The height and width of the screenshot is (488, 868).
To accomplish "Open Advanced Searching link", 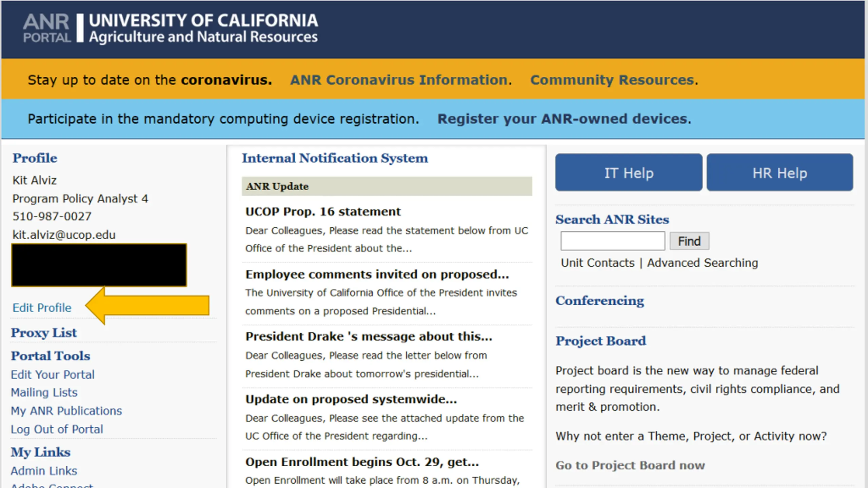I will pos(703,263).
